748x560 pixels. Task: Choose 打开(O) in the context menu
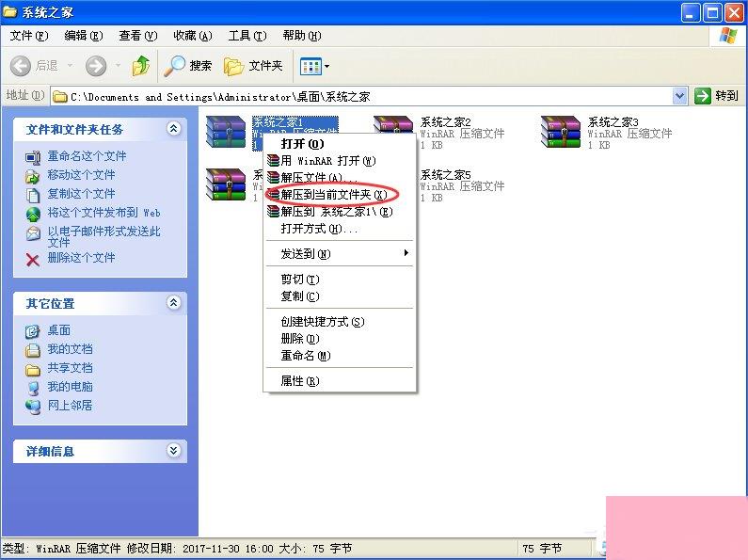340,144
